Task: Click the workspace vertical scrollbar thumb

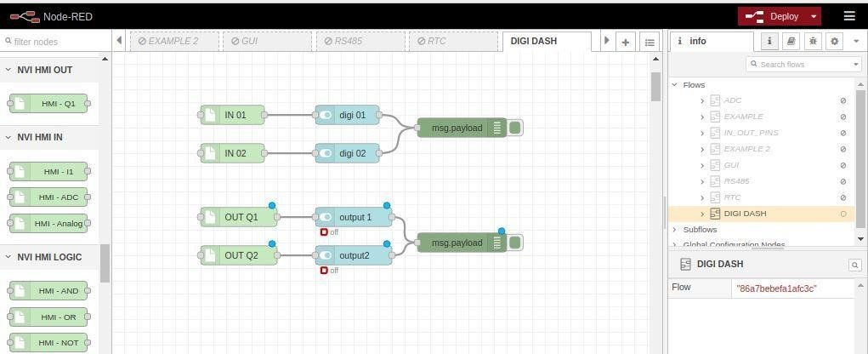Action: tap(655, 87)
